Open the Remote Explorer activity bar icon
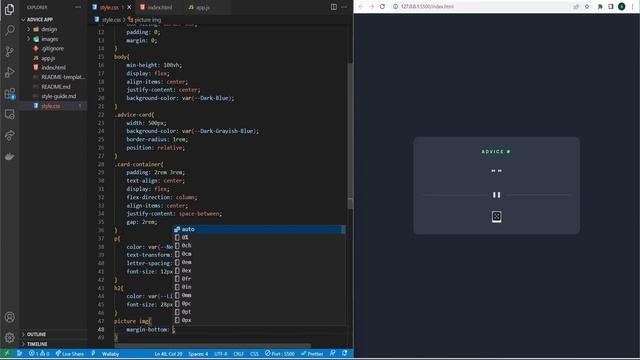The image size is (640, 360). [x=9, y=114]
